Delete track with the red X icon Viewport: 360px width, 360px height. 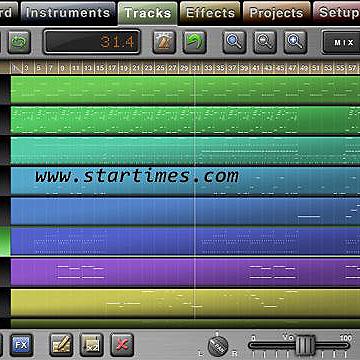point(122,345)
